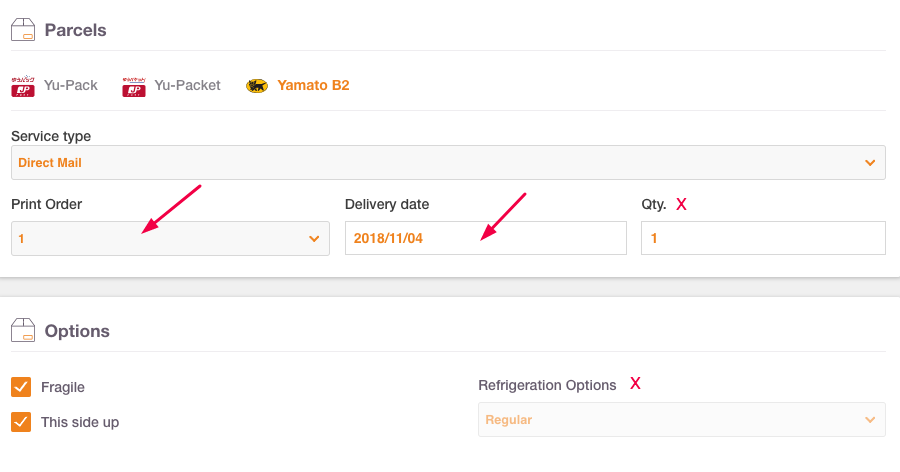Click the red X beside Refrigeration Options
The width and height of the screenshot is (900, 472).
(x=635, y=384)
